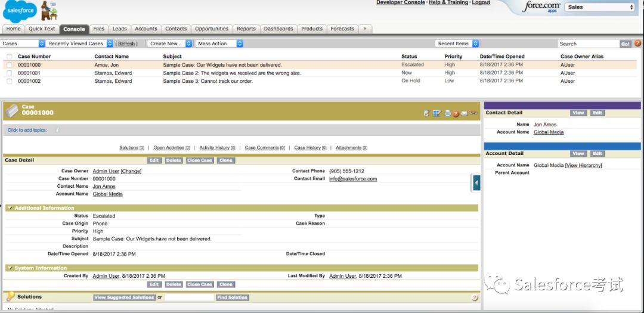Open the Cases object dropdown
Image resolution: width=644 pixels, height=313 pixels.
pyautogui.click(x=23, y=44)
